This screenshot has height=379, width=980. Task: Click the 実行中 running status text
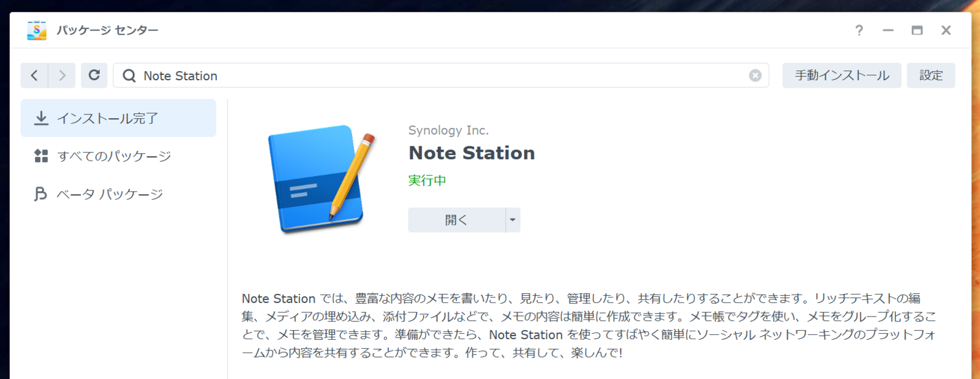click(x=428, y=181)
